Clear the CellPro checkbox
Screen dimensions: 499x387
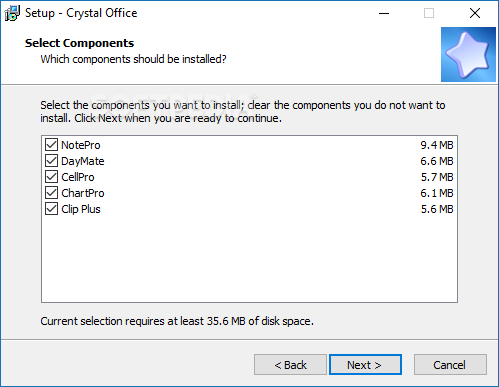51,177
